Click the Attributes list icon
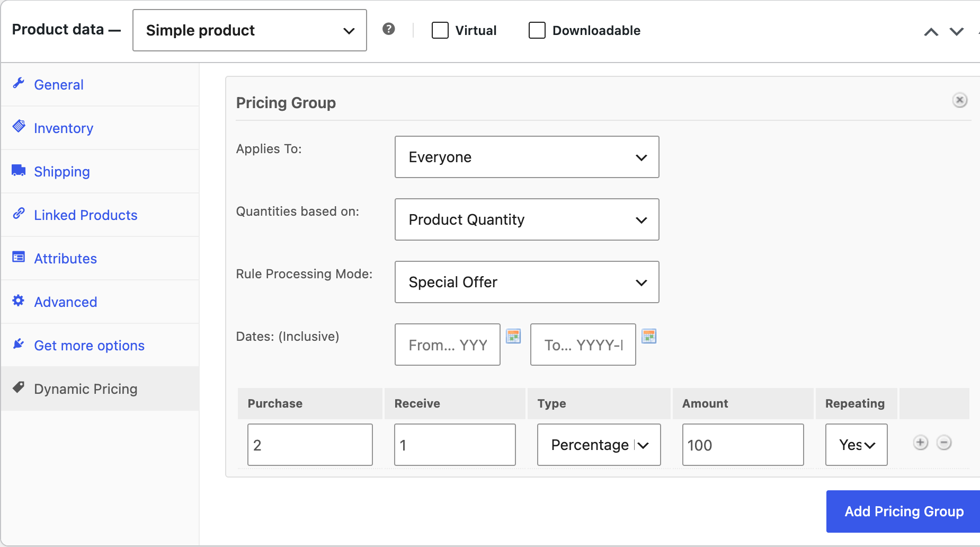980x547 pixels. coord(19,257)
